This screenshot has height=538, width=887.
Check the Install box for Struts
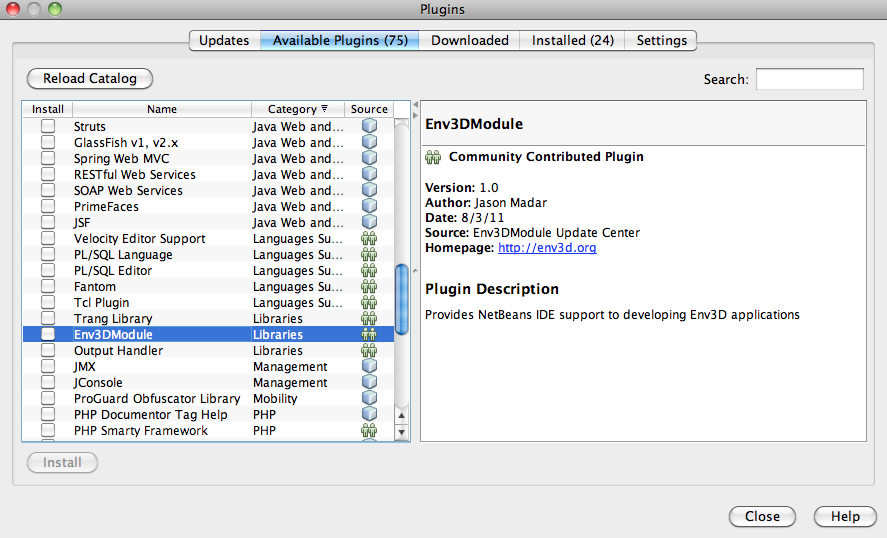coord(48,126)
